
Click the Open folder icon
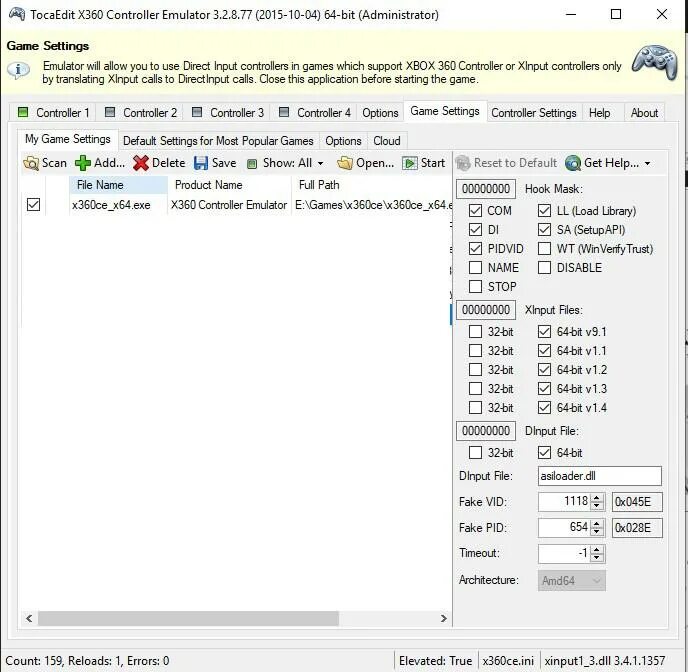pyautogui.click(x=345, y=163)
